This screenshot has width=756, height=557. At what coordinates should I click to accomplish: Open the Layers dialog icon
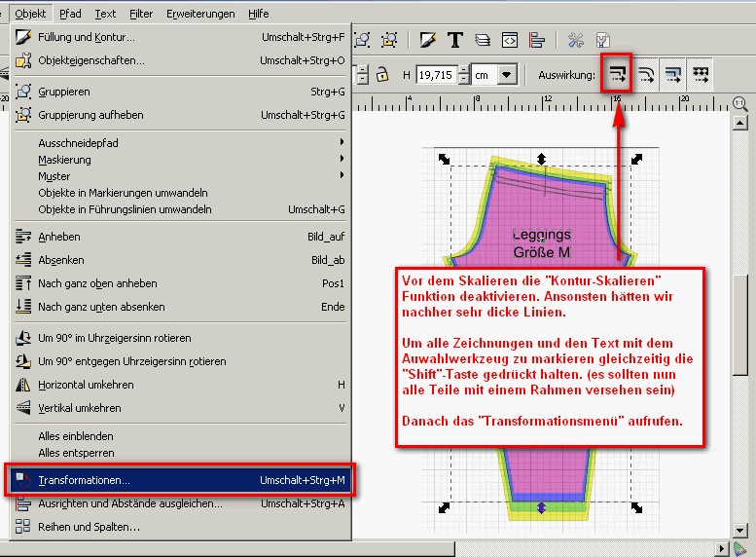(482, 40)
